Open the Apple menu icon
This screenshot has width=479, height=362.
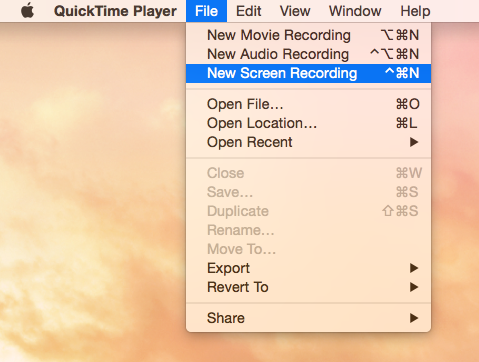(x=28, y=11)
